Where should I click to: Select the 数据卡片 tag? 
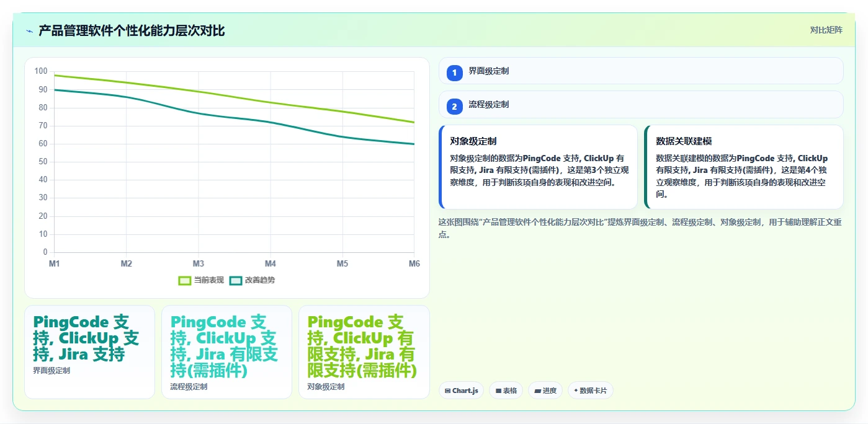(590, 391)
